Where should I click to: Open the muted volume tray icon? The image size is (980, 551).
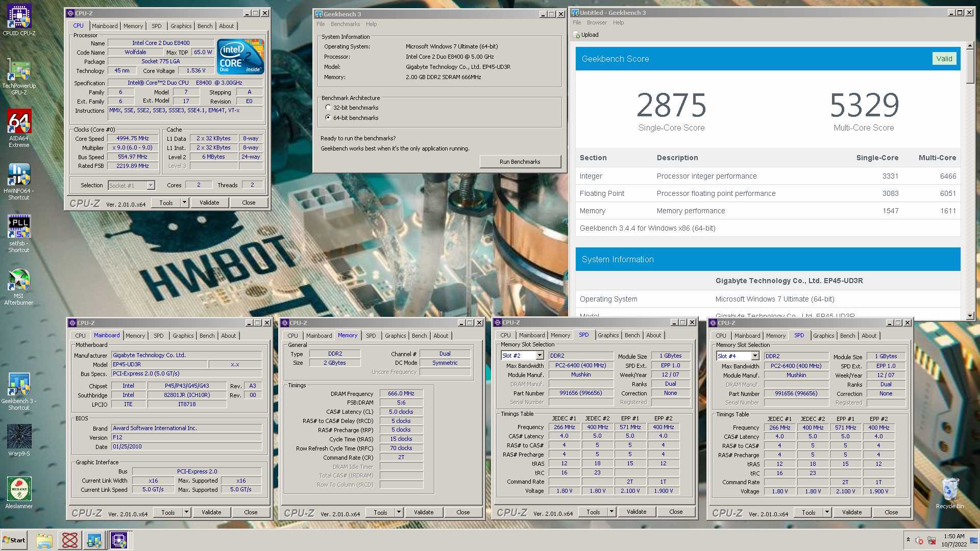919,540
